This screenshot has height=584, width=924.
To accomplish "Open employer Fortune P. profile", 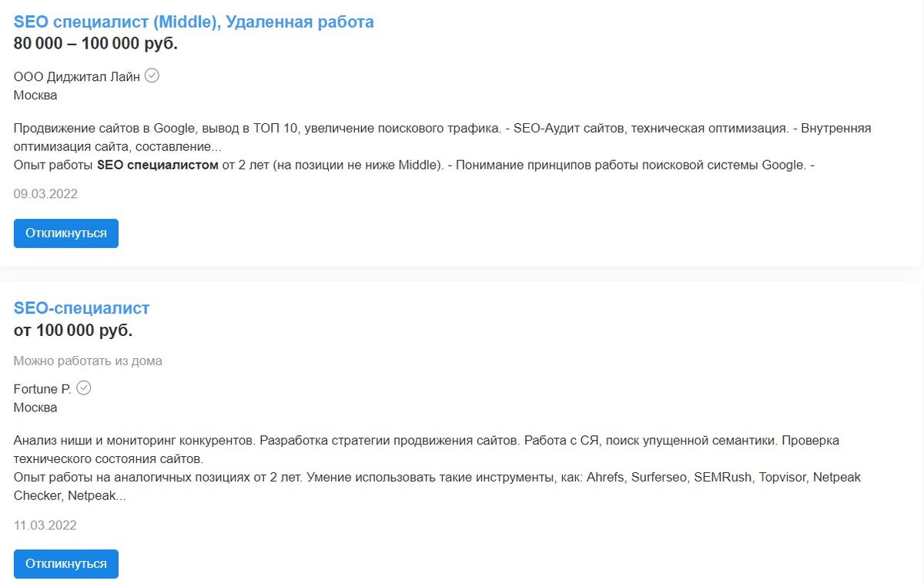I will tap(42, 389).
